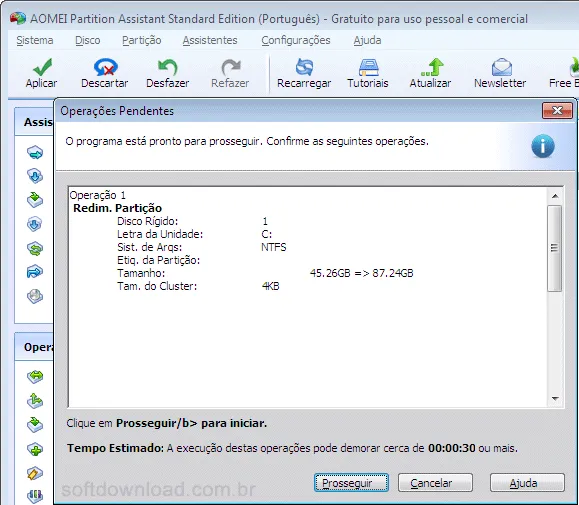Click the blue down-arrow disk icon above green refresh arrows
The width and height of the screenshot is (579, 505).
35,224
